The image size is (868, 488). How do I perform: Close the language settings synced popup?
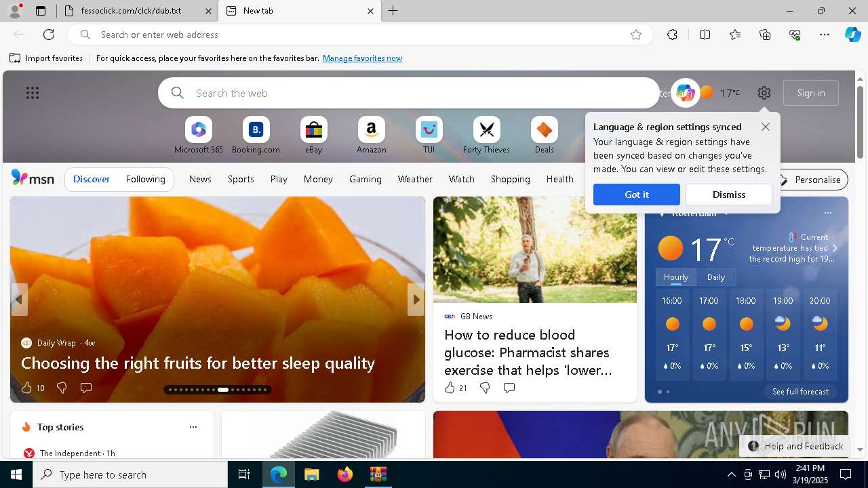(x=766, y=127)
